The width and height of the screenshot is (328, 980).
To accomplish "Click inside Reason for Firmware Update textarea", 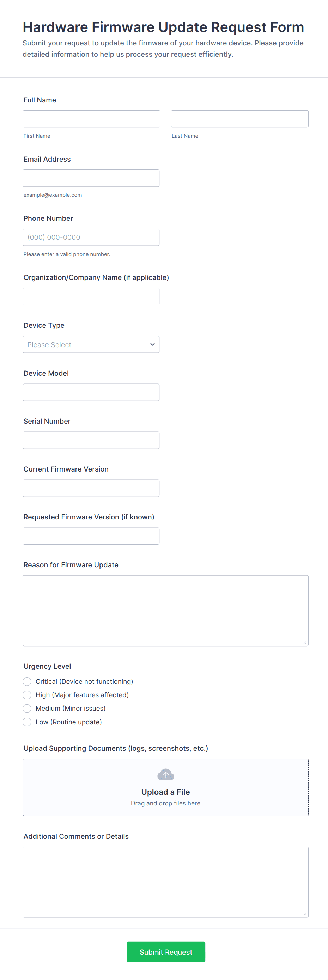I will [x=165, y=611].
